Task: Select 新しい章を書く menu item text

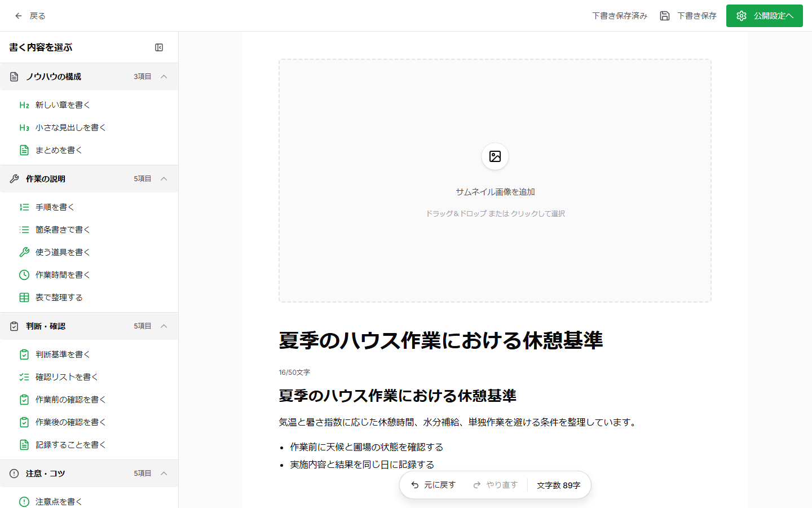Action: click(x=63, y=105)
